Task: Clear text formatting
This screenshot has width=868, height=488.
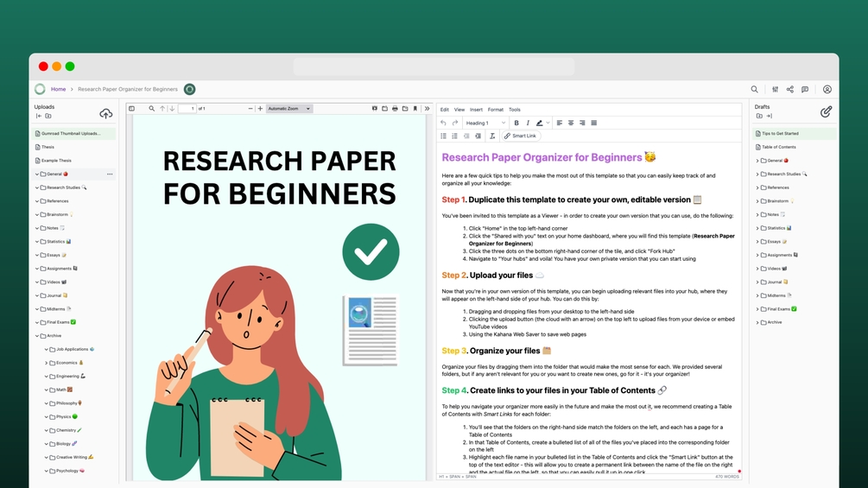Action: click(492, 136)
